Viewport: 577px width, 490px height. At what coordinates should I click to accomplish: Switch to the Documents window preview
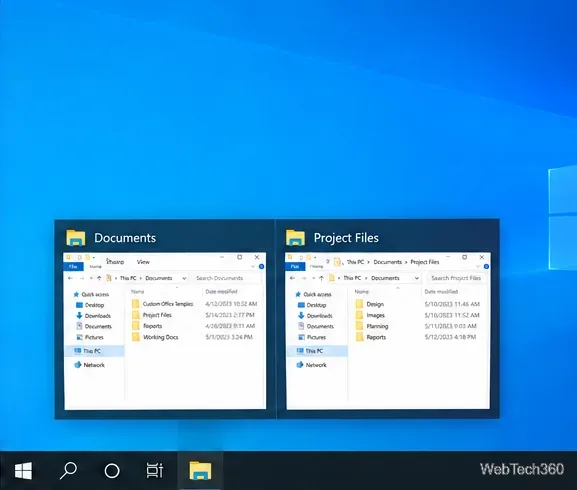(165, 319)
